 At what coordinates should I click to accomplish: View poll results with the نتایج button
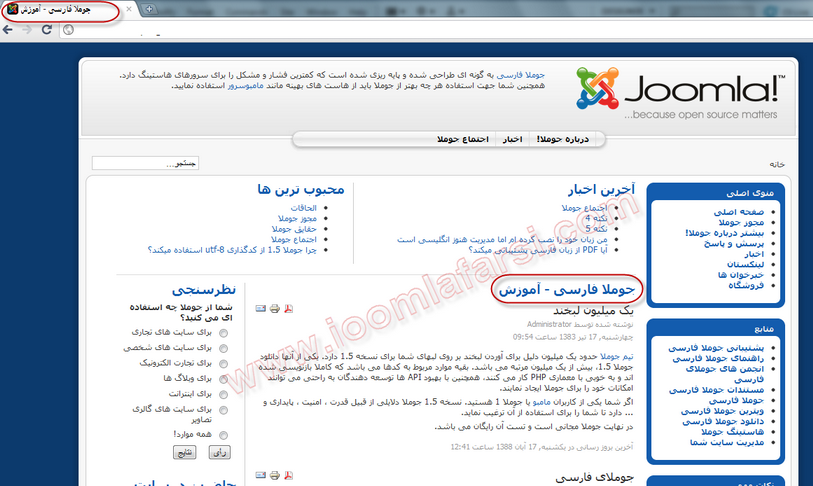185,452
